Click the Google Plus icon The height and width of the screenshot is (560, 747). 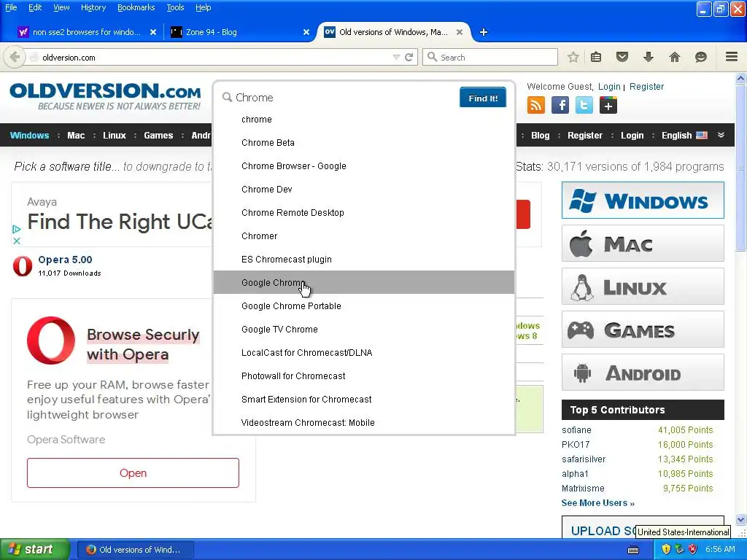[608, 105]
